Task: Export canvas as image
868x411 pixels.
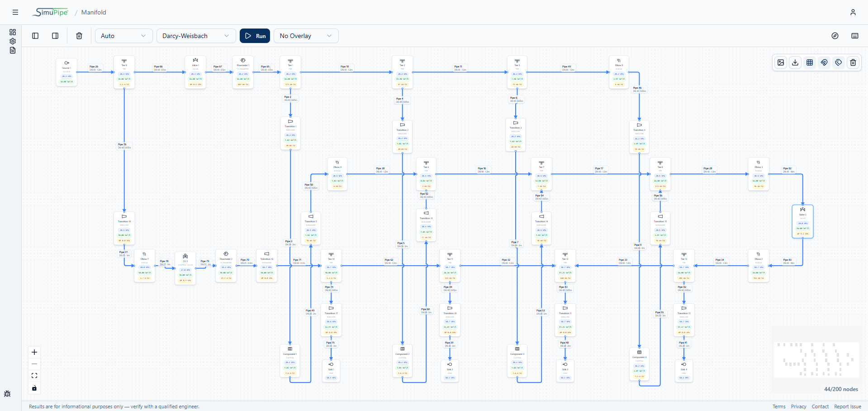Action: pyautogui.click(x=781, y=62)
